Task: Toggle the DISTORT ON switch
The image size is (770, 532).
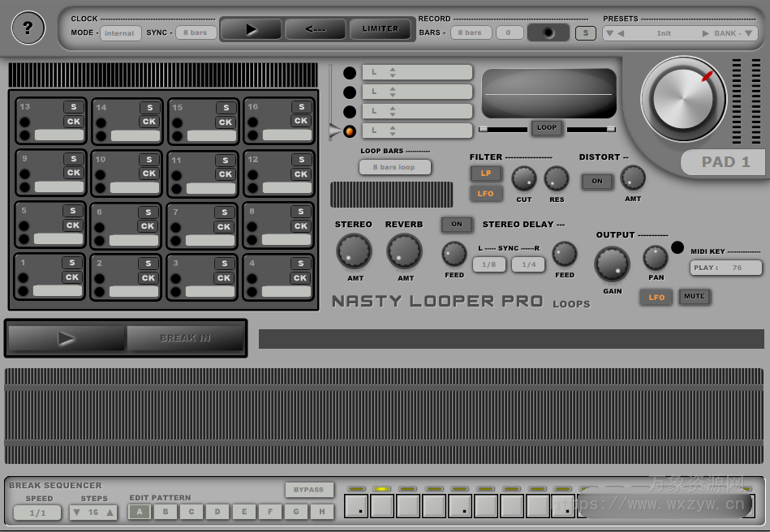Action: [597, 181]
